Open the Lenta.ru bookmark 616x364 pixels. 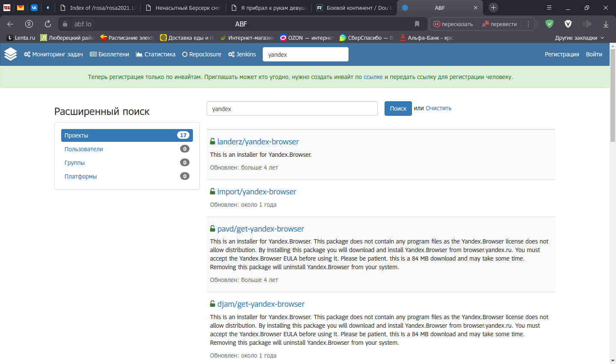pos(21,38)
